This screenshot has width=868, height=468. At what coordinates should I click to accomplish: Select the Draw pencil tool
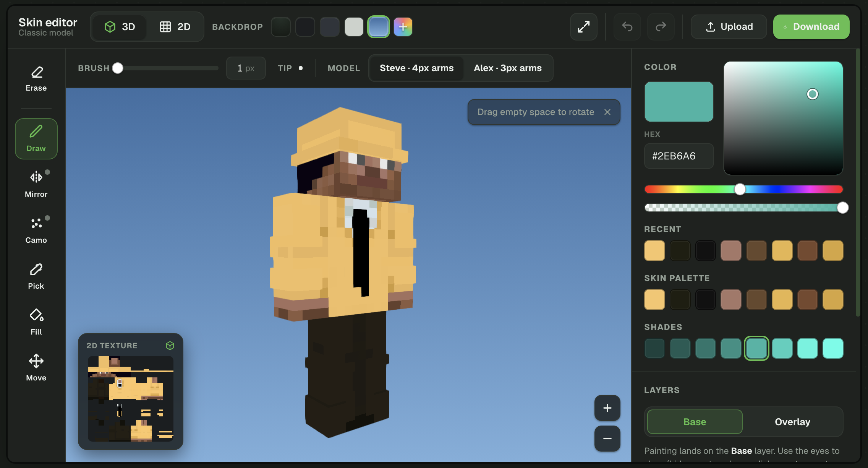36,138
